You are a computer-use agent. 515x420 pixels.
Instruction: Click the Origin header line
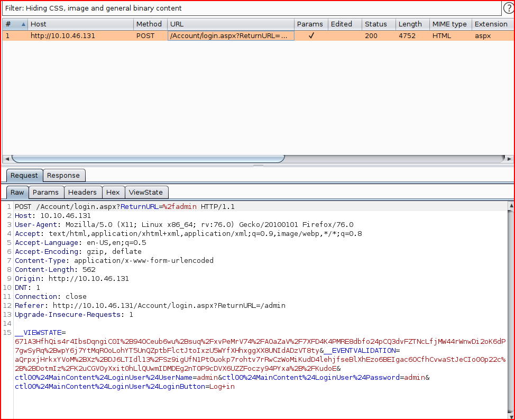[x=72, y=279]
